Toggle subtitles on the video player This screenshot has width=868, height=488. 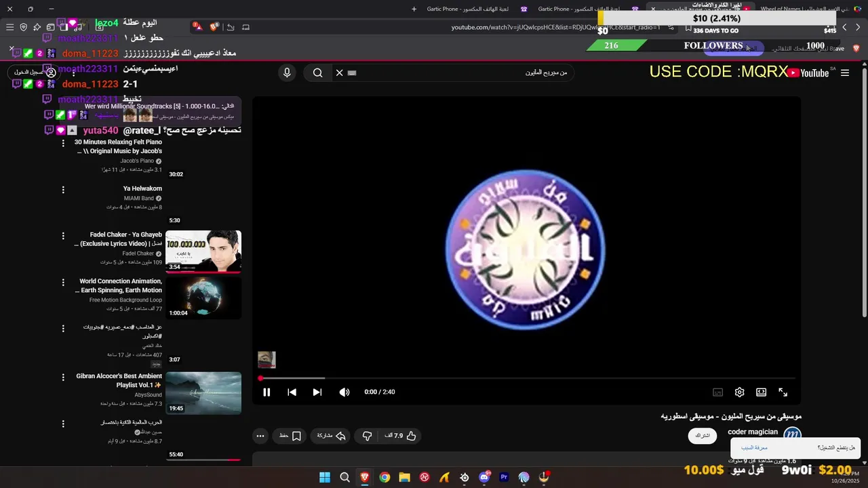click(717, 392)
